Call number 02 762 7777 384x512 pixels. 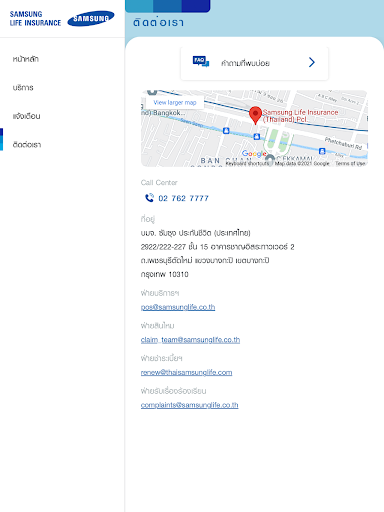tap(183, 198)
